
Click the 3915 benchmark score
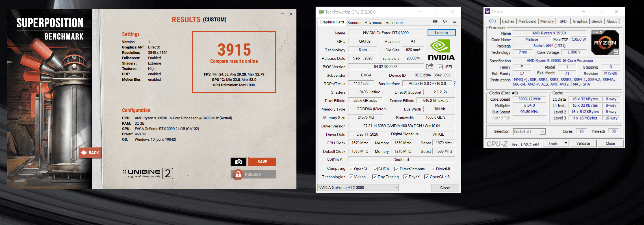point(234,50)
